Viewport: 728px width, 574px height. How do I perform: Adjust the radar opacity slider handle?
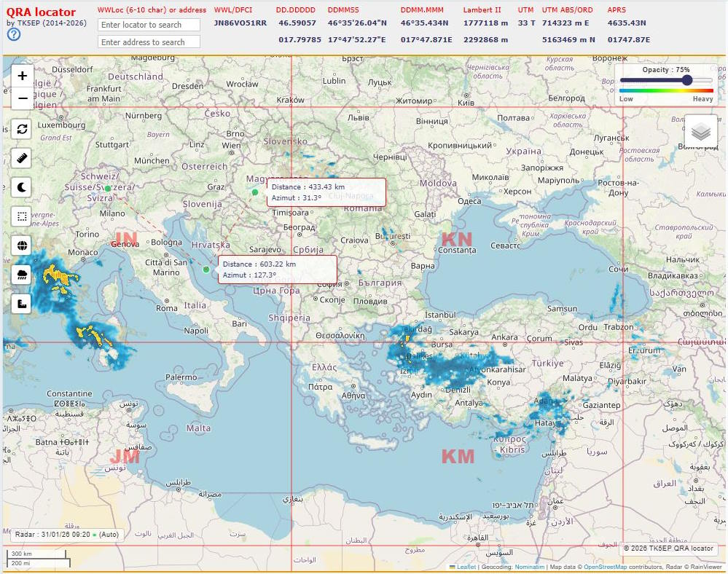[686, 80]
